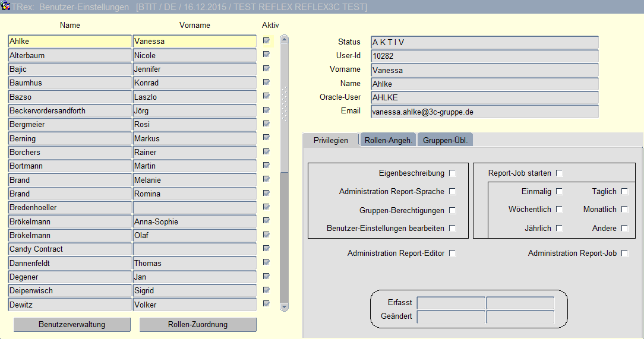This screenshot has width=644, height=339.
Task: Switch to the Rollen-Angeh. tab
Action: 389,141
